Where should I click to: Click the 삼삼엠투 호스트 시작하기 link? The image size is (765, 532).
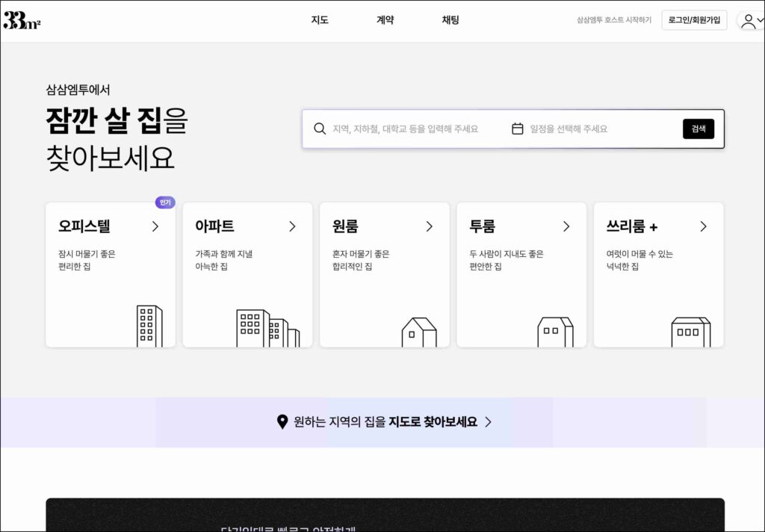tap(613, 20)
